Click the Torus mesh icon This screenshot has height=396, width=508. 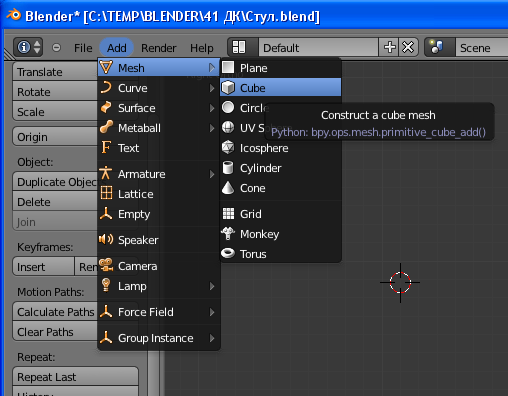(228, 253)
